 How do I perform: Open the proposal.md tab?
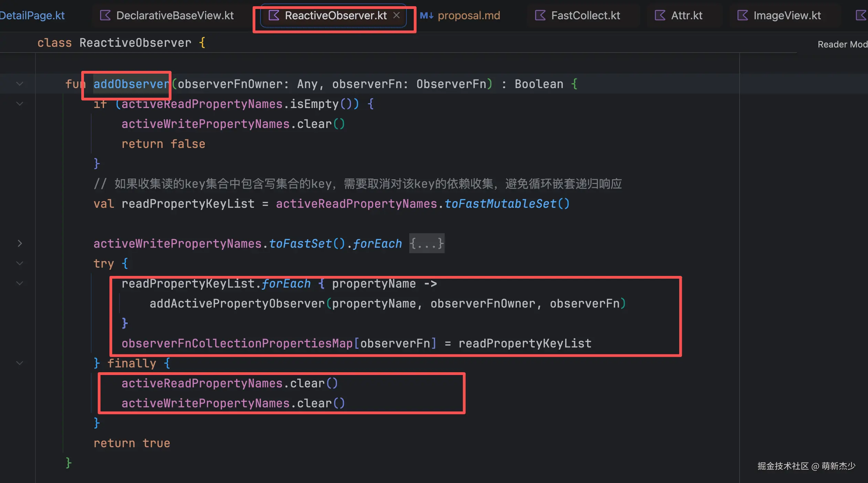pos(460,15)
